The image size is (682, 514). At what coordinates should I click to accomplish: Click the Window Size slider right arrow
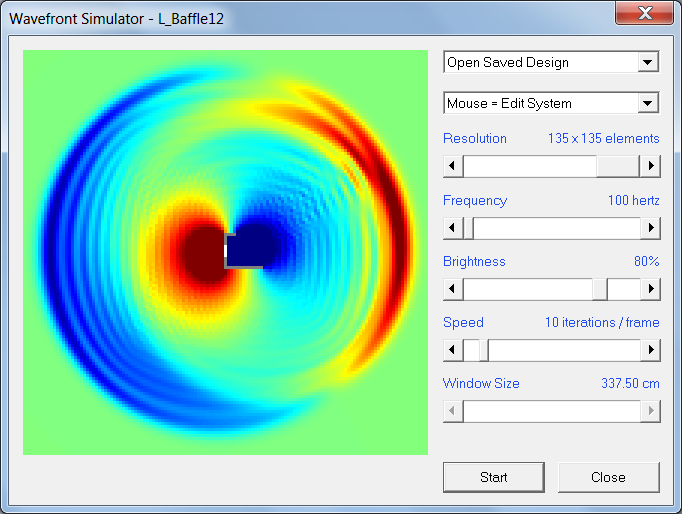click(650, 411)
